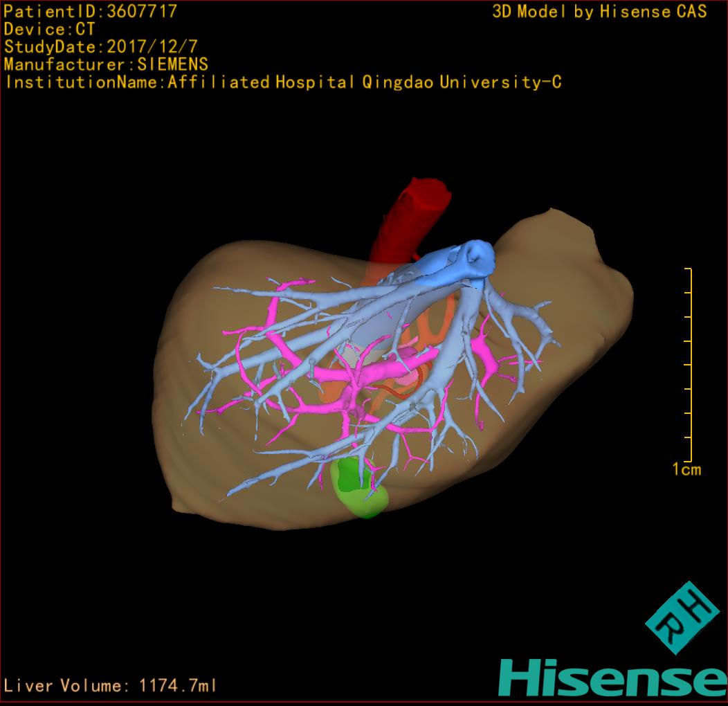The height and width of the screenshot is (706, 728).
Task: Click the StudyDate:2017/12/7 text
Action: point(101,47)
